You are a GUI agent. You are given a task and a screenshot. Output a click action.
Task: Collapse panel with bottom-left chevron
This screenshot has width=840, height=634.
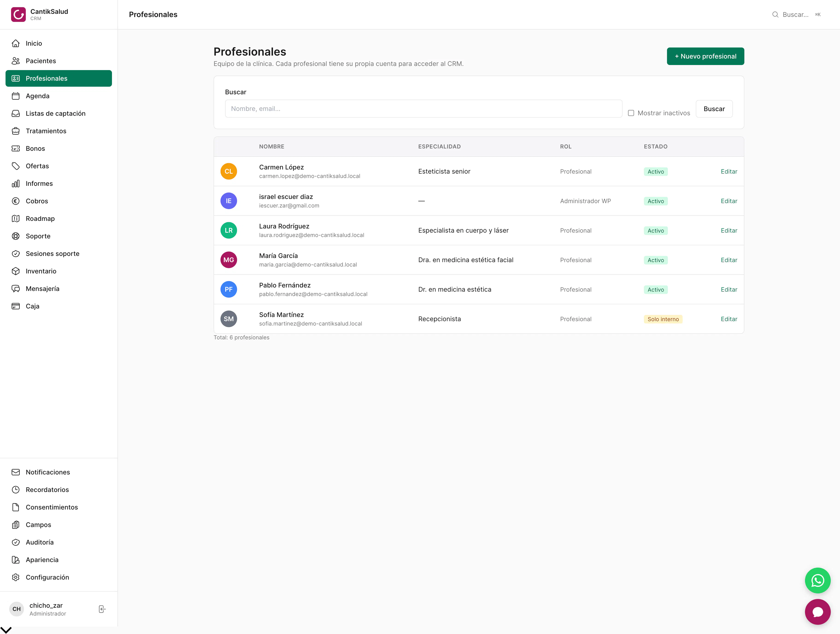[x=6, y=630]
